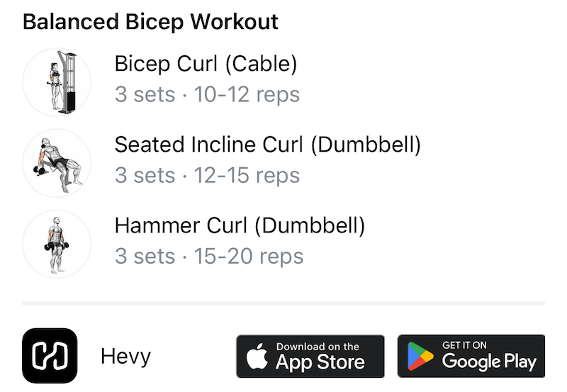Click the "Download on the" caption text
567x392 pixels.
pos(318,347)
